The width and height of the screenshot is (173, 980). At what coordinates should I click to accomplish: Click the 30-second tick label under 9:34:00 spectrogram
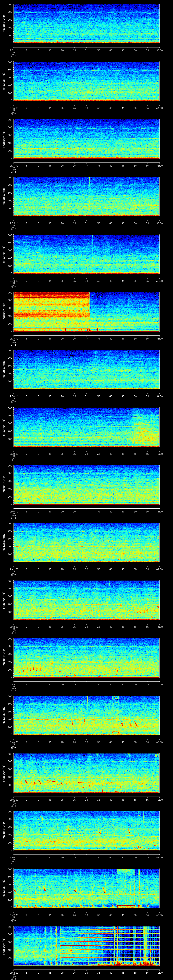86,166
